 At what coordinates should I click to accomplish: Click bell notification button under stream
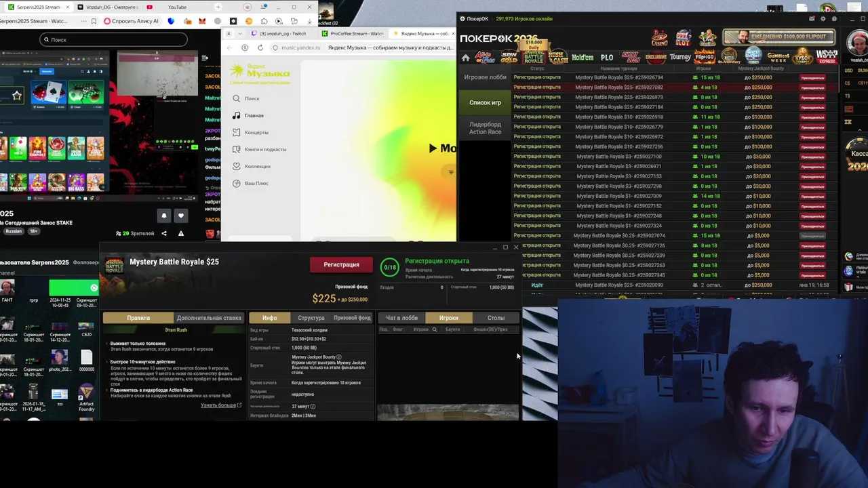163,216
